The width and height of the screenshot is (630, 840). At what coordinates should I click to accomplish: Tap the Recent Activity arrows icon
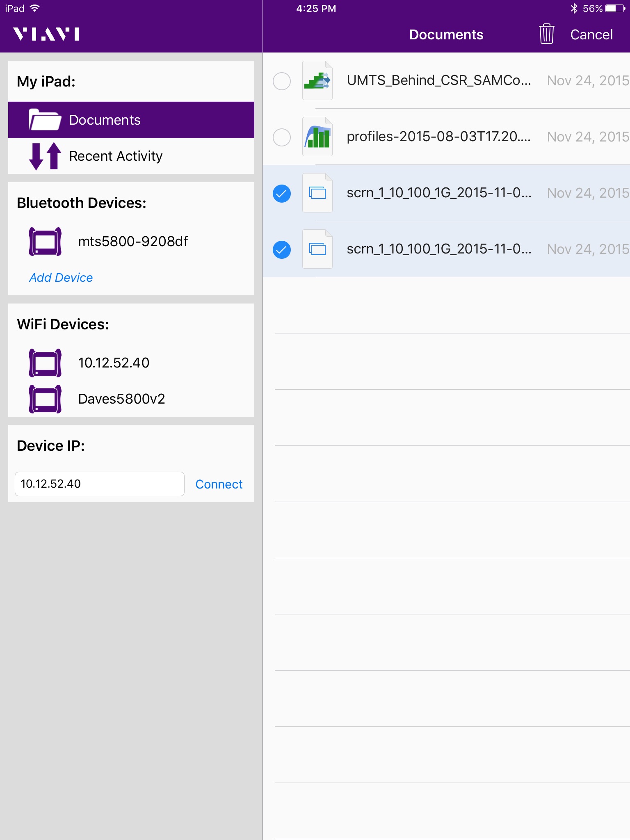[45, 156]
